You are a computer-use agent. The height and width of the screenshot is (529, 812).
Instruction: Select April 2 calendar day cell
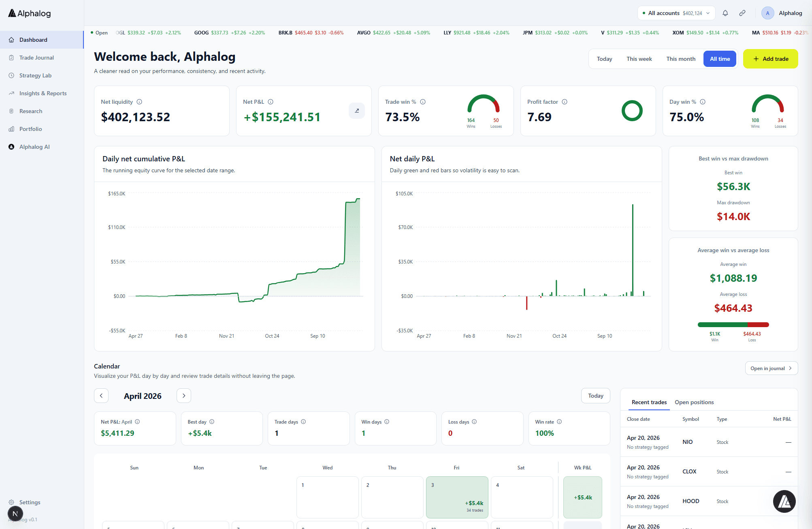click(x=392, y=497)
